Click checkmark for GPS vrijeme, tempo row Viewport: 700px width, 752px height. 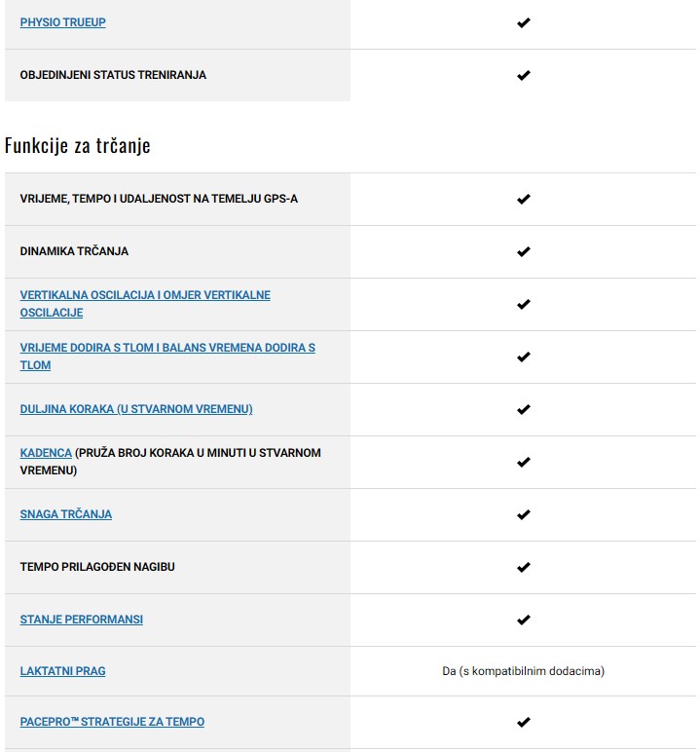[523, 199]
